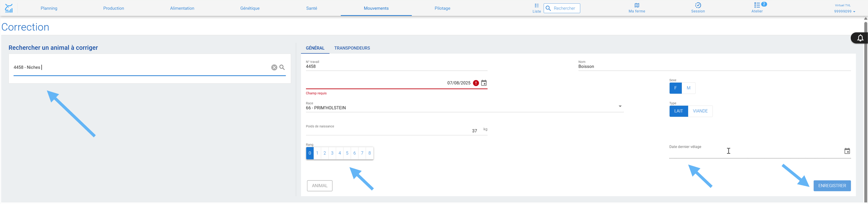Select sex M
This screenshot has width=868, height=204.
click(688, 88)
